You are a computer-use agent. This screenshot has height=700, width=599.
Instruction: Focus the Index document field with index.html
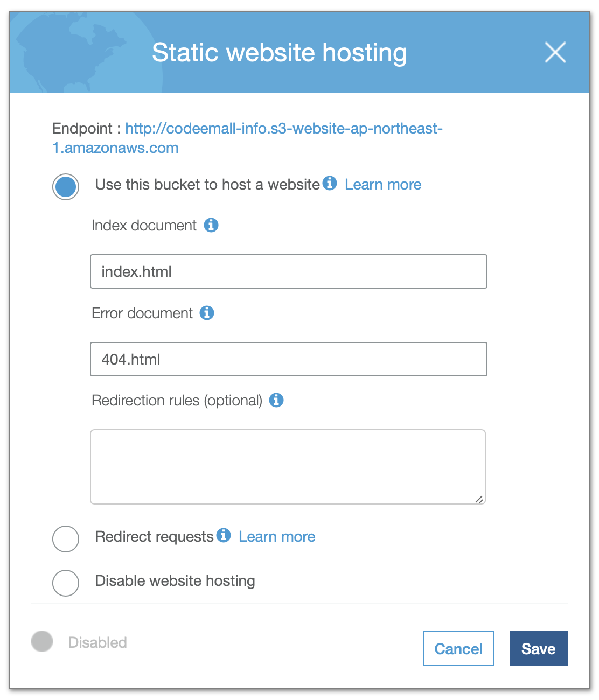click(x=289, y=271)
